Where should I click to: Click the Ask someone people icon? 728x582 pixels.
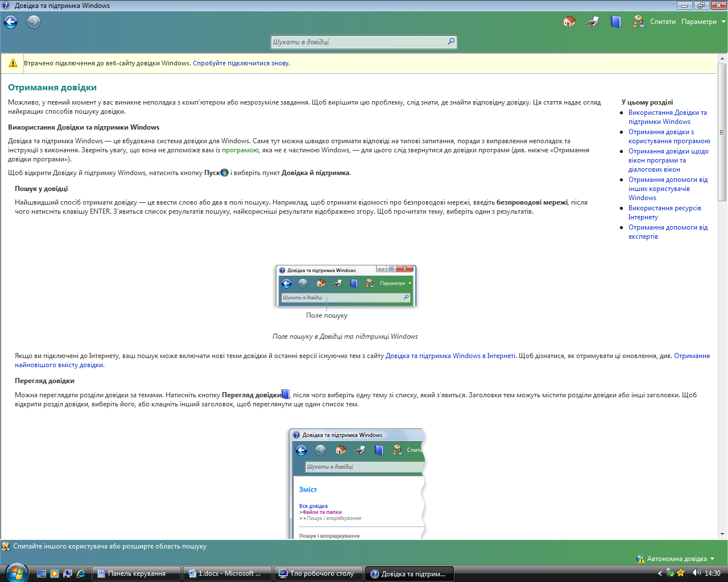(638, 22)
